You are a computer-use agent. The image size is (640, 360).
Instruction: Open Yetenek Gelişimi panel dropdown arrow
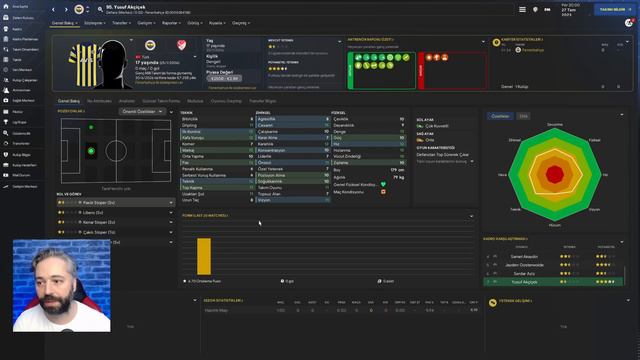628,301
